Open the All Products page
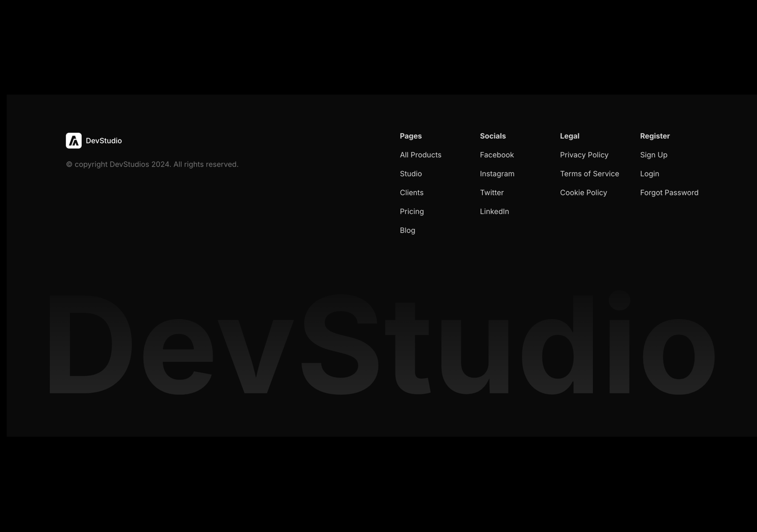The width and height of the screenshot is (757, 532). coord(420,155)
